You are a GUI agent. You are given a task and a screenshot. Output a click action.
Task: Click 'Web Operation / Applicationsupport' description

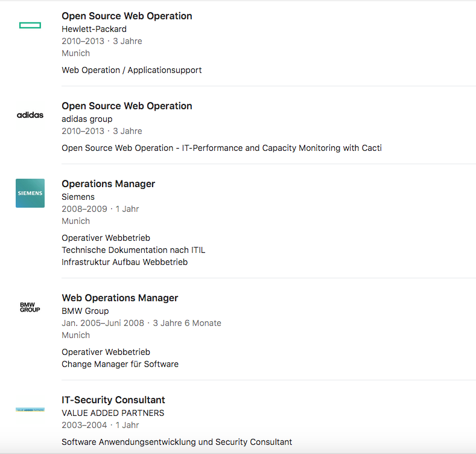pos(132,71)
